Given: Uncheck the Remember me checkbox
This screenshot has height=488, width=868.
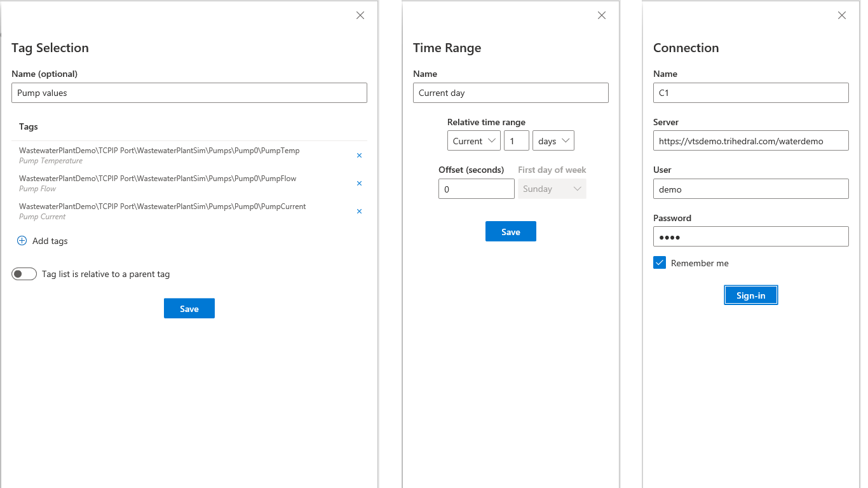Looking at the screenshot, I should coord(660,262).
